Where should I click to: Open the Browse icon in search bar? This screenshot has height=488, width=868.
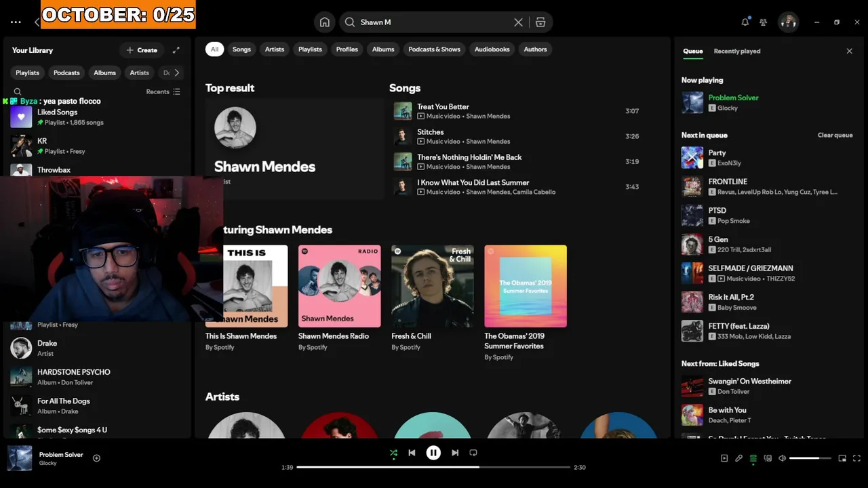point(540,22)
